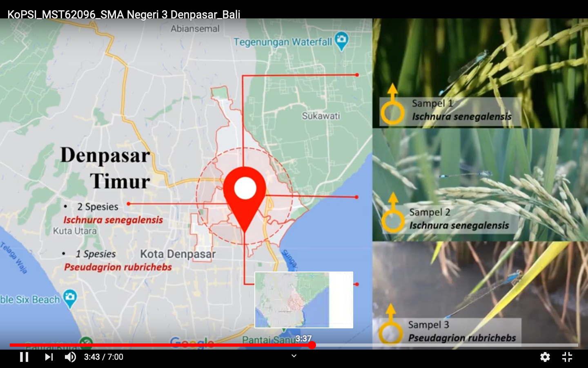Click the Sukawati map label
This screenshot has width=588, height=368.
click(x=321, y=116)
